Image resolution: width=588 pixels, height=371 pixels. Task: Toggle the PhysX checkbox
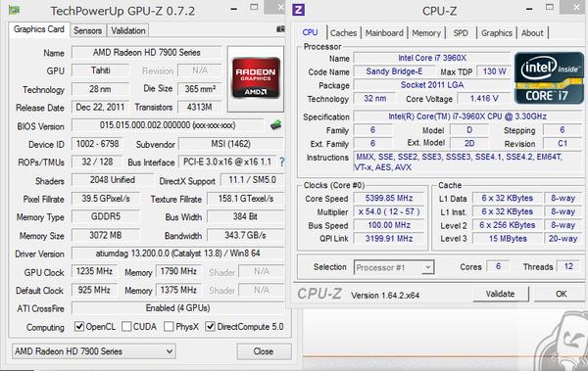169,326
